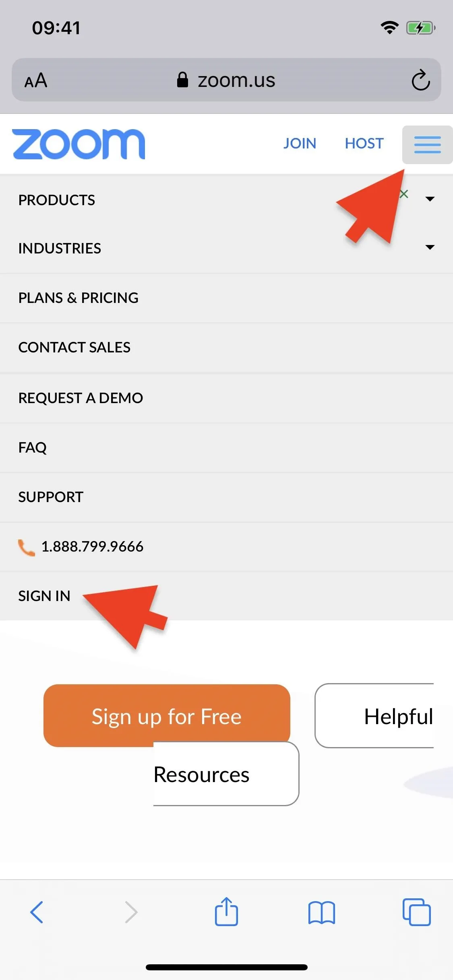This screenshot has width=453, height=980.
Task: Show open tabs with tabs icon
Action: pos(416,912)
